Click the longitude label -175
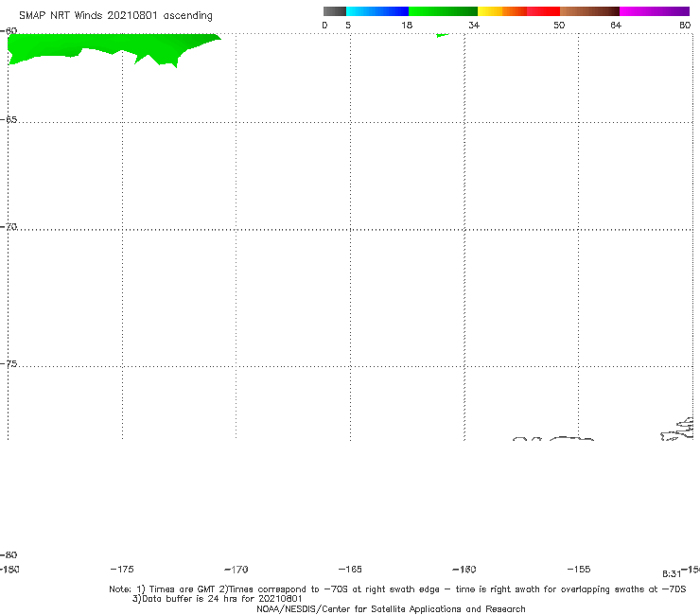 coord(122,570)
